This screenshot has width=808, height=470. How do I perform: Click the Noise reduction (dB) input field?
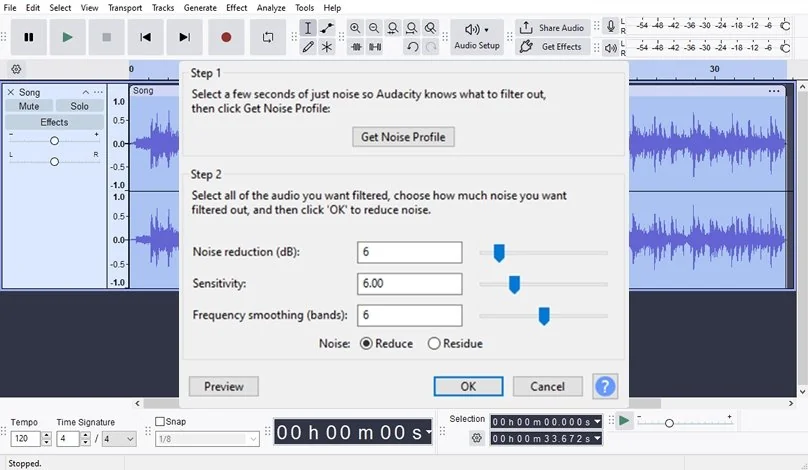point(409,252)
